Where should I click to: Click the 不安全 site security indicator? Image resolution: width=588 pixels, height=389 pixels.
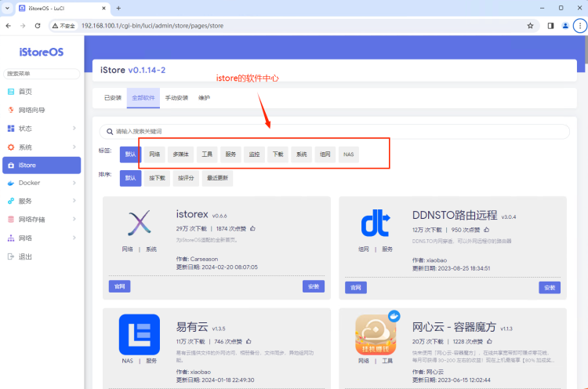(64, 26)
